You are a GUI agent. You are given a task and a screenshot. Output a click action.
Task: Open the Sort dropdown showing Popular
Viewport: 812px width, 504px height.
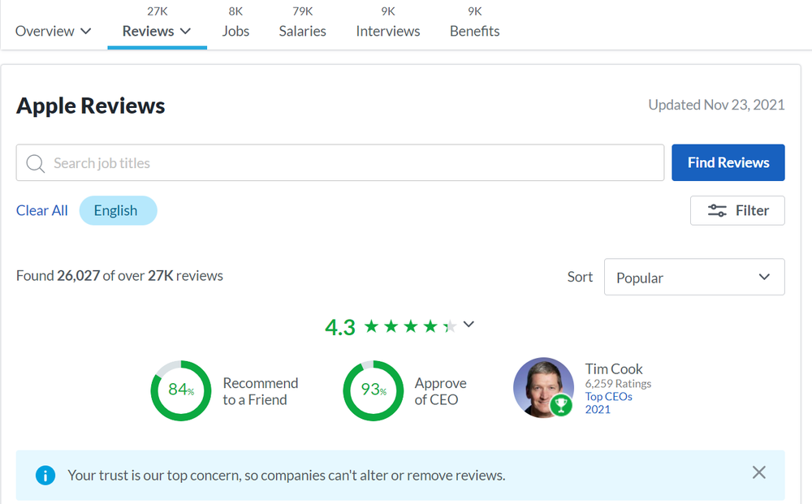point(694,277)
